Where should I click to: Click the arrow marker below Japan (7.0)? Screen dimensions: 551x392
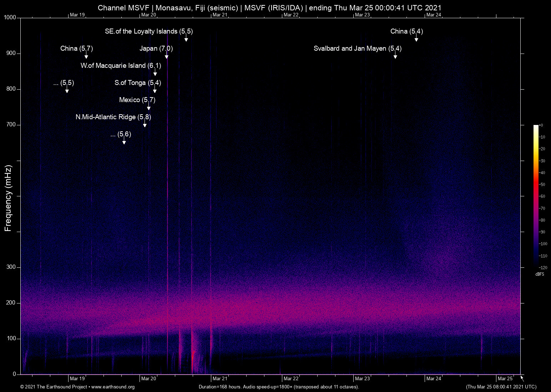pos(166,56)
